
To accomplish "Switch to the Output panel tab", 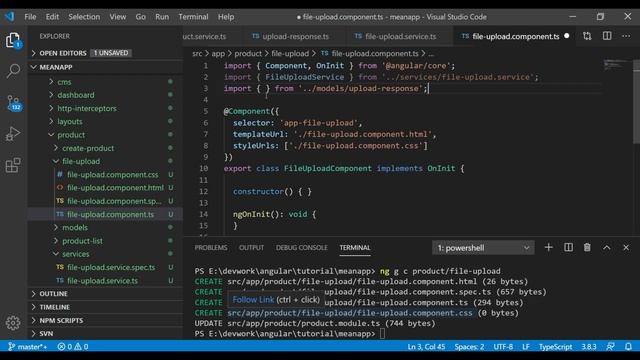I will [x=251, y=247].
